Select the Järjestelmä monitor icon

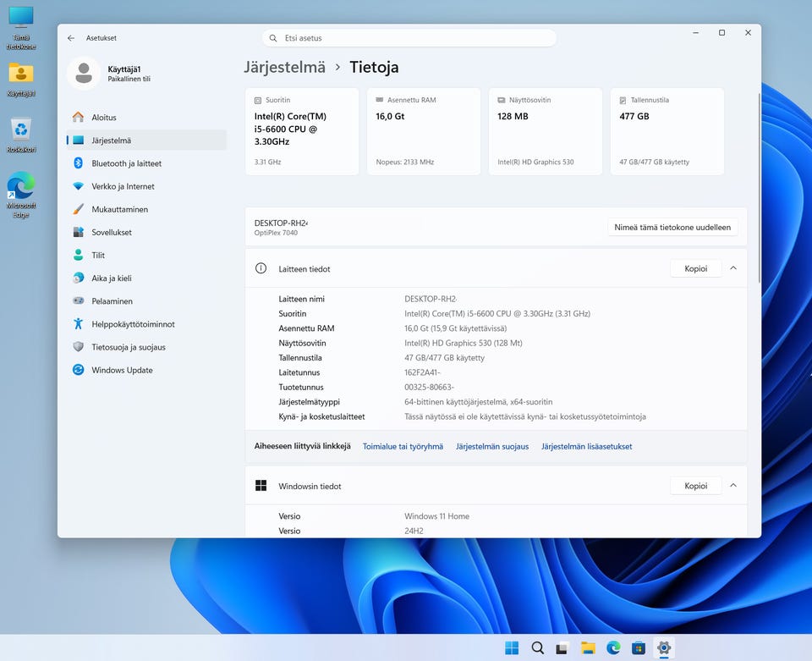point(78,140)
